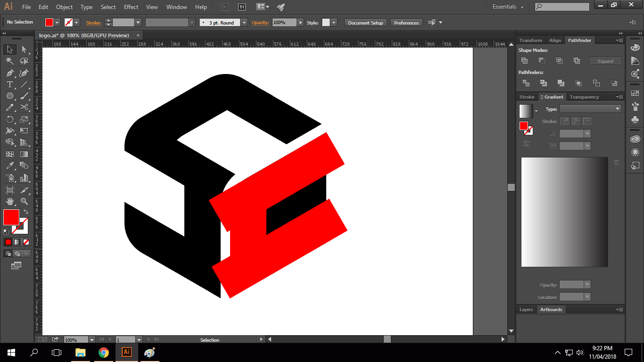Switch paint mode to Gradient

click(x=17, y=242)
